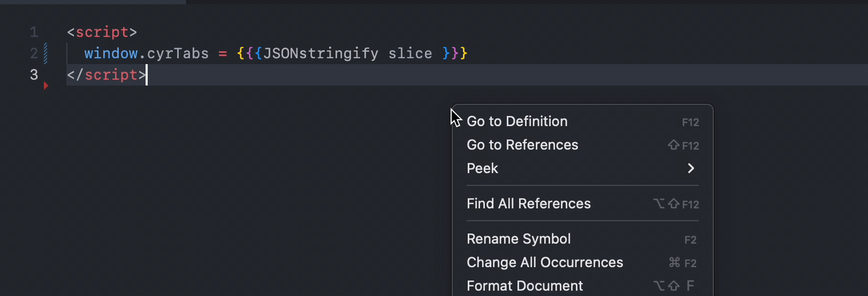Screen dimensions: 868x296
Task: Click line number 3 in gutter
Action: [34, 75]
